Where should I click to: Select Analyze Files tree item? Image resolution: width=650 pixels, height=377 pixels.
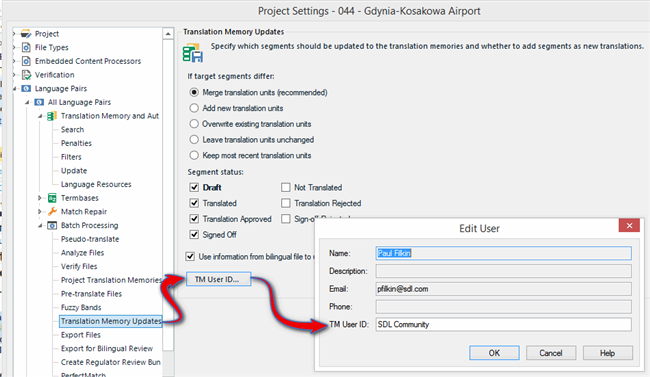point(82,253)
